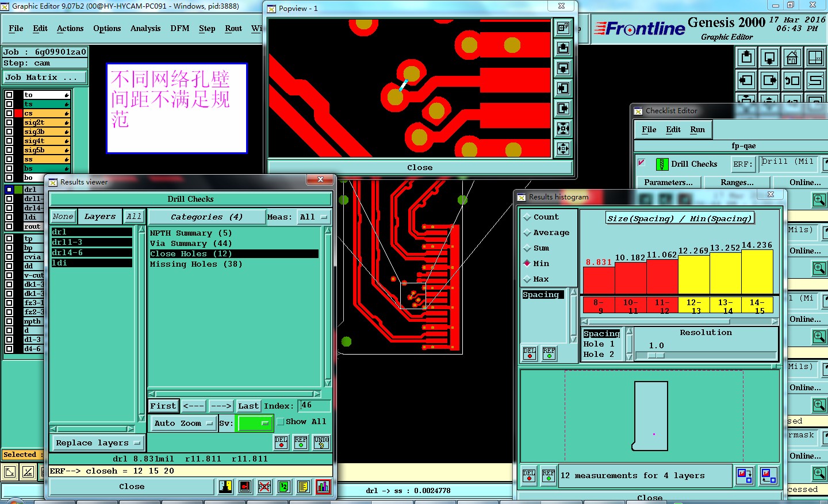Click the DEL icon in Results viewer
Image resolution: width=828 pixels, height=504 pixels.
pos(281,442)
